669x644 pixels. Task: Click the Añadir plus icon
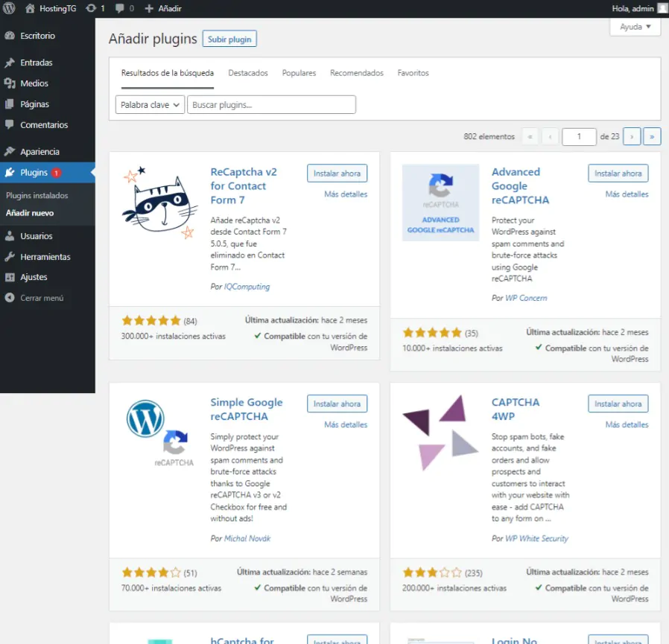(x=149, y=8)
